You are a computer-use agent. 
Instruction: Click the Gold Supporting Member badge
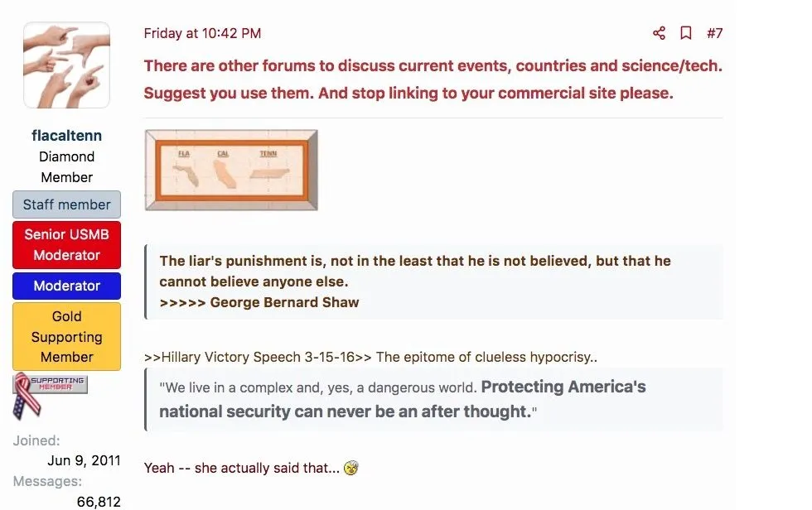[x=66, y=336]
